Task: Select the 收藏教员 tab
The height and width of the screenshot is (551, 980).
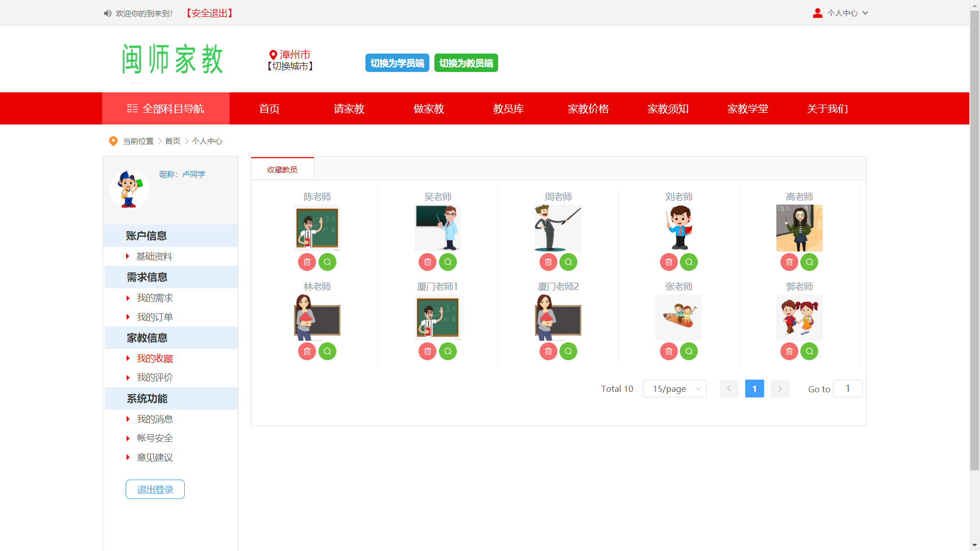Action: click(x=282, y=169)
